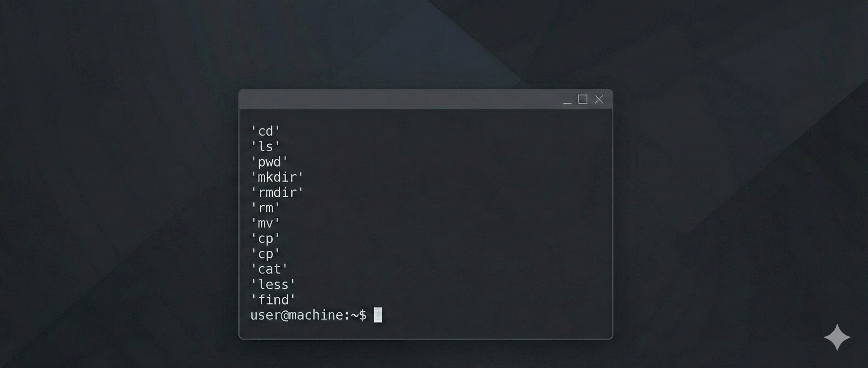The width and height of the screenshot is (868, 368).
Task: Click the desktop background wallpaper
Action: [101, 185]
